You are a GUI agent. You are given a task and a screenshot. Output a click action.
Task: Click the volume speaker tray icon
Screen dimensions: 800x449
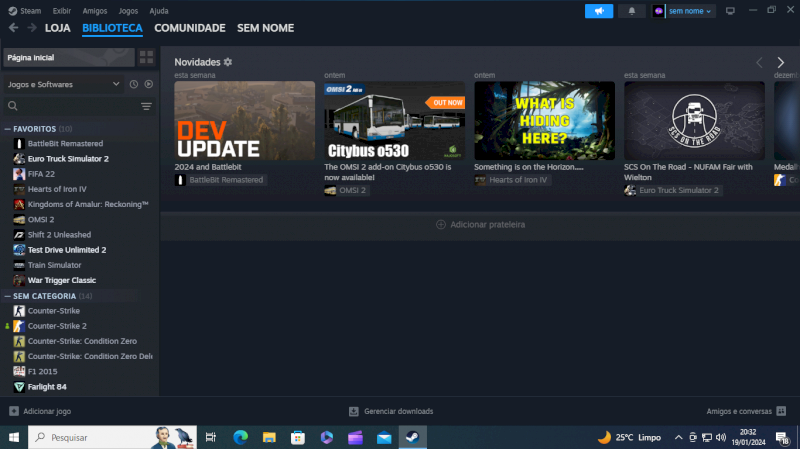click(720, 437)
